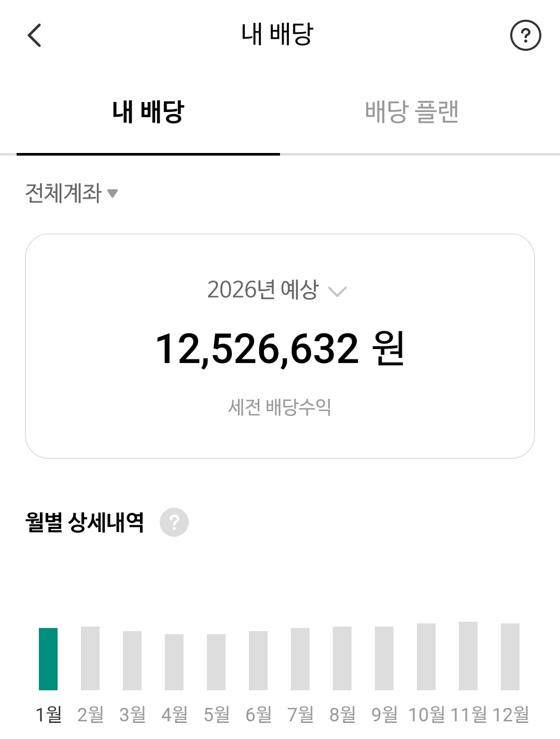Select the 11월 bar in chart
Image resolution: width=560 pixels, height=739 pixels.
[x=468, y=656]
